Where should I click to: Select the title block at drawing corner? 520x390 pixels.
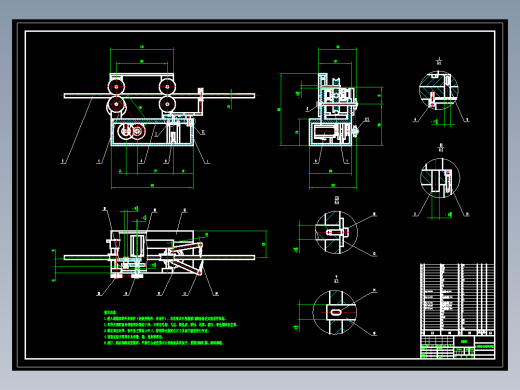(x=457, y=347)
